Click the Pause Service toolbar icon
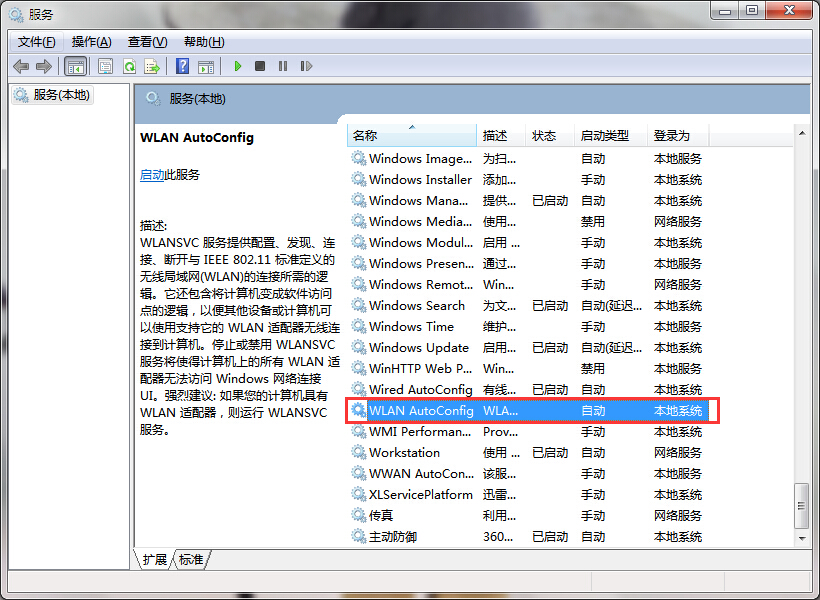Image resolution: width=820 pixels, height=600 pixels. 283,66
